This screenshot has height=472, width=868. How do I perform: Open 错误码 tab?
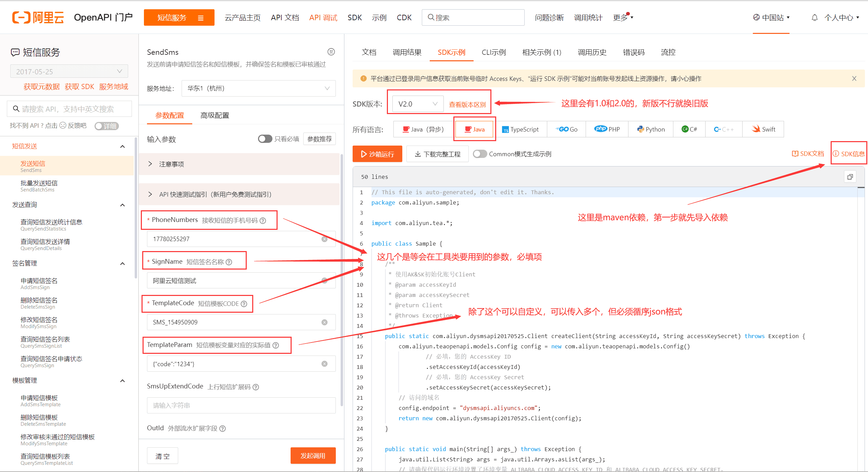coord(634,52)
